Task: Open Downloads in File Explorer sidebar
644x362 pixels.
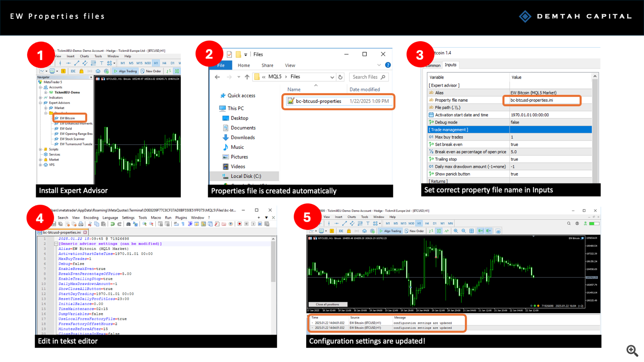Action: (243, 137)
